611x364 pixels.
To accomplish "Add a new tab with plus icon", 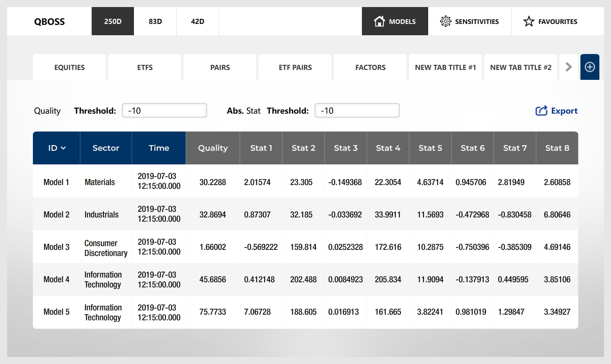I will click(x=589, y=67).
